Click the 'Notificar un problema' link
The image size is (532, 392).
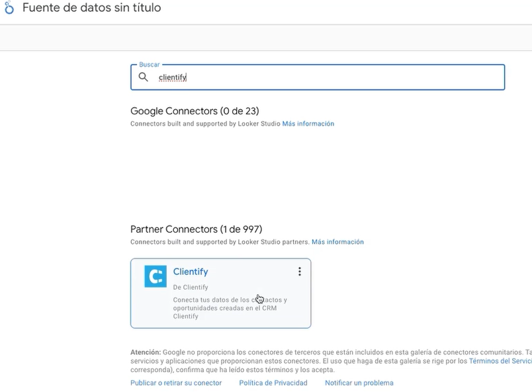[x=359, y=383]
